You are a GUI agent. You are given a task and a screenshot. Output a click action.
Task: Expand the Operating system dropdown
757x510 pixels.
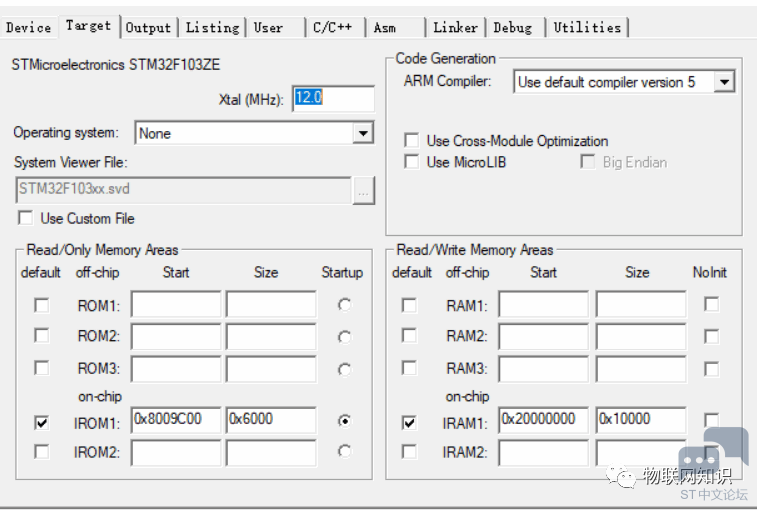pos(363,133)
